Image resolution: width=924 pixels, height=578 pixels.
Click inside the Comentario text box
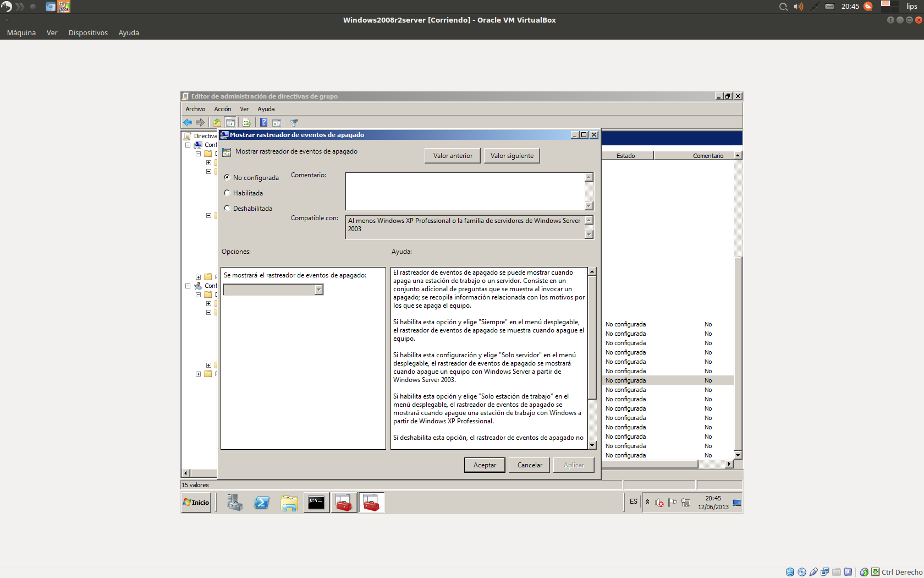[465, 191]
